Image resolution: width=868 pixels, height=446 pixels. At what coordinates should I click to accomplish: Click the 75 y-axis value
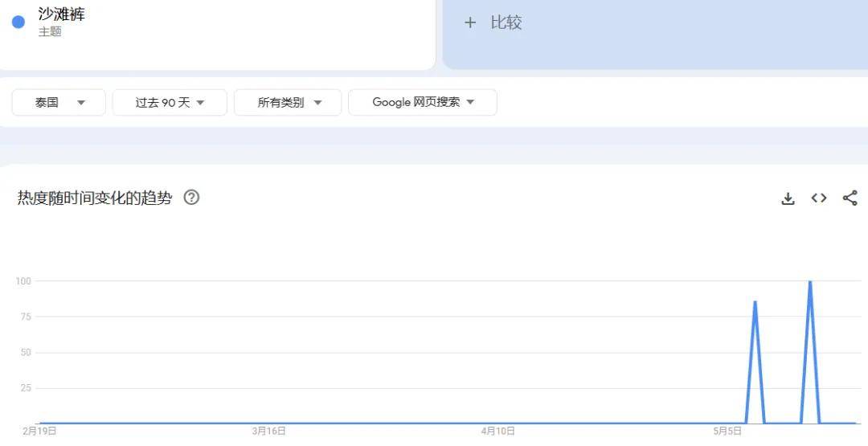point(26,317)
